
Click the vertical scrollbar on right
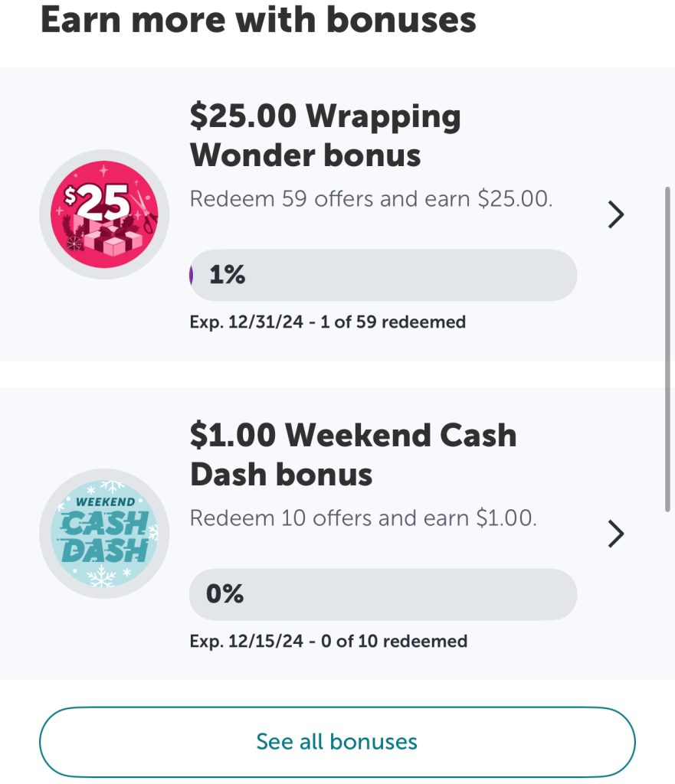coord(667,349)
